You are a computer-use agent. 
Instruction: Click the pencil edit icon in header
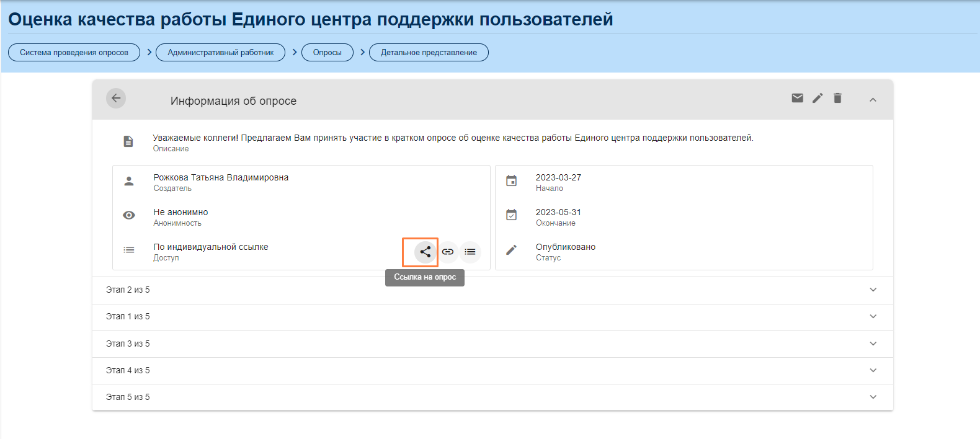click(x=817, y=98)
